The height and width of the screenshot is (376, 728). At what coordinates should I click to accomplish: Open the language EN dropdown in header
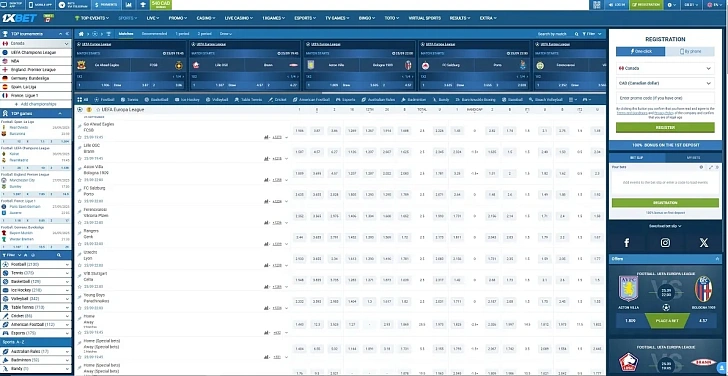click(x=715, y=5)
